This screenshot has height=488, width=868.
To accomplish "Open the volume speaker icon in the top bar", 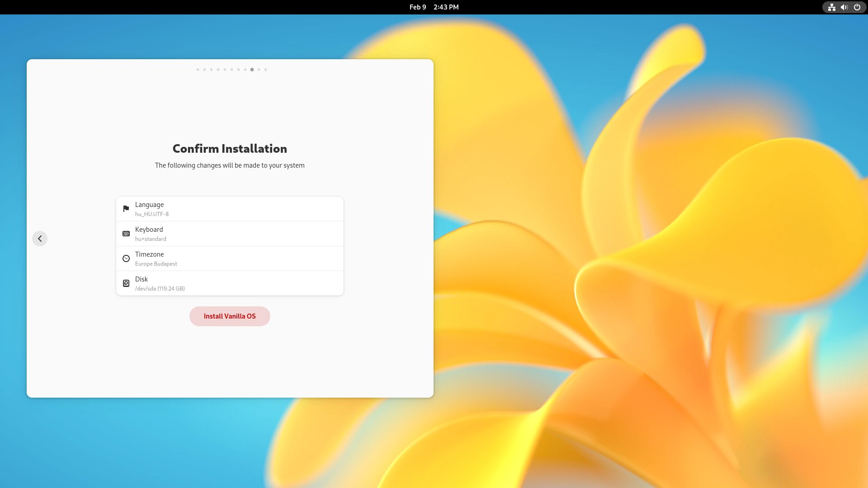I will tap(844, 7).
